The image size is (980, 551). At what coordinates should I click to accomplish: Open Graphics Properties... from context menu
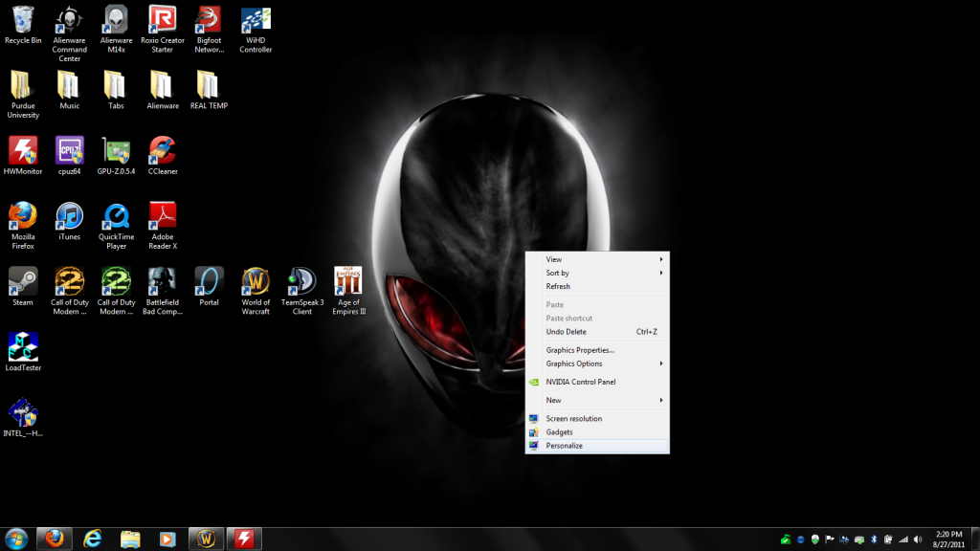tap(597, 350)
